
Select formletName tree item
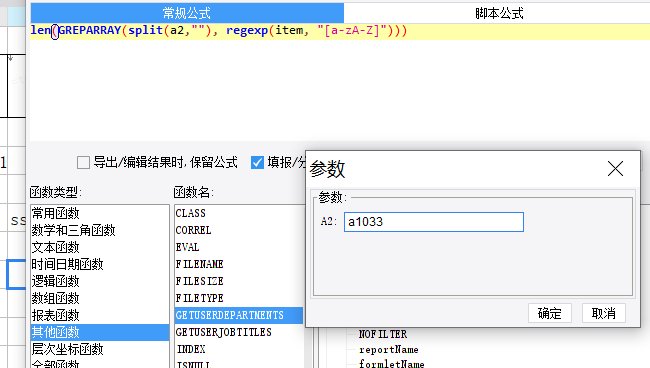click(391, 364)
